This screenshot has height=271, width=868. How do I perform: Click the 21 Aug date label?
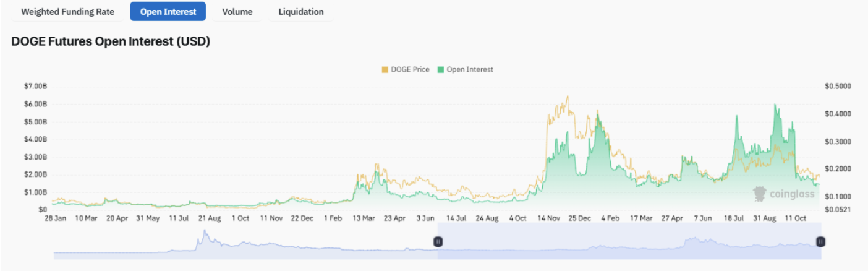click(x=210, y=218)
